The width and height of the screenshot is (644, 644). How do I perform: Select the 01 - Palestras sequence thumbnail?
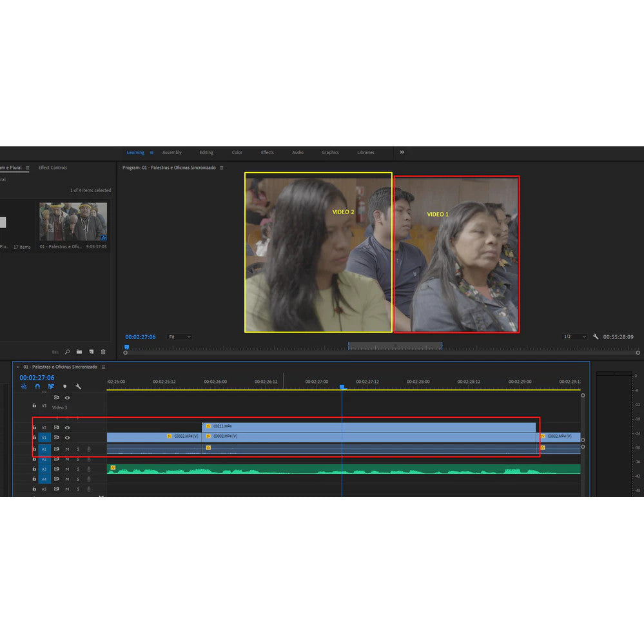73,221
